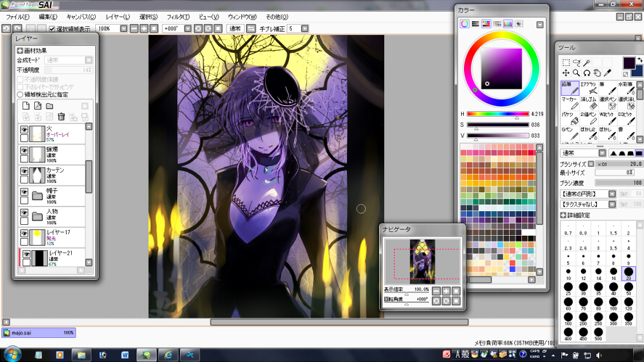Create a new layer folder
644x362 pixels.
(x=49, y=106)
